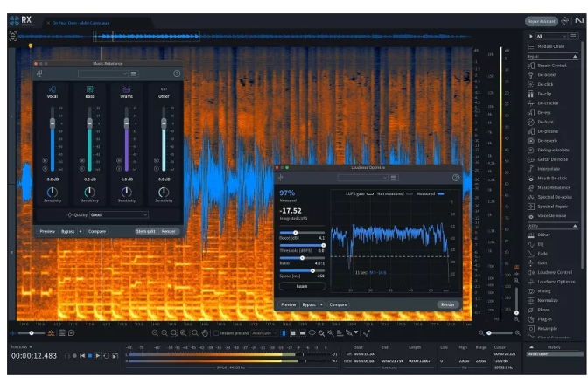588x385 pixels.
Task: Open the Spectral De-noise module
Action: pos(550,197)
